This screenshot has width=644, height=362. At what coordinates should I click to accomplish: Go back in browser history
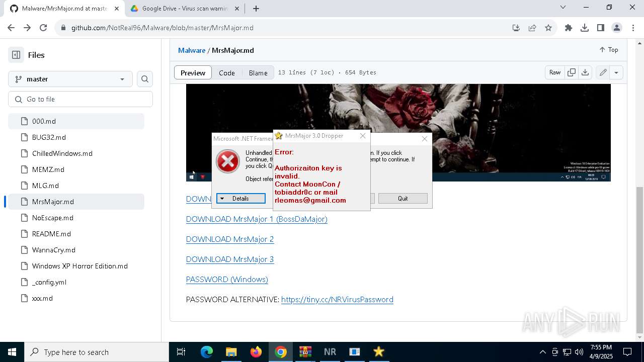pos(11,28)
